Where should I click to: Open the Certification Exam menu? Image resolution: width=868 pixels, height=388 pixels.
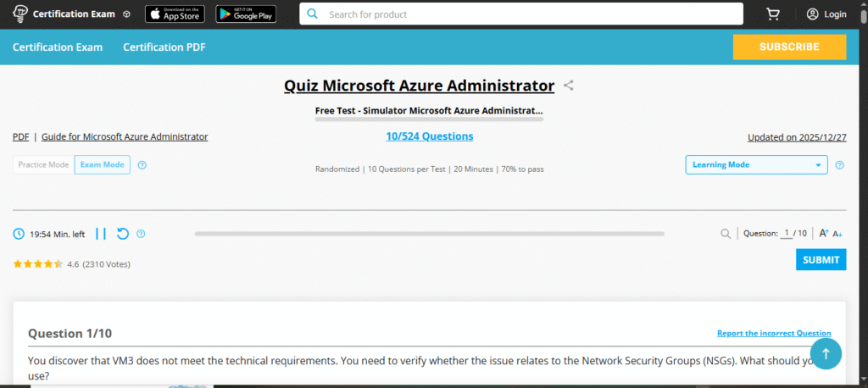(58, 47)
